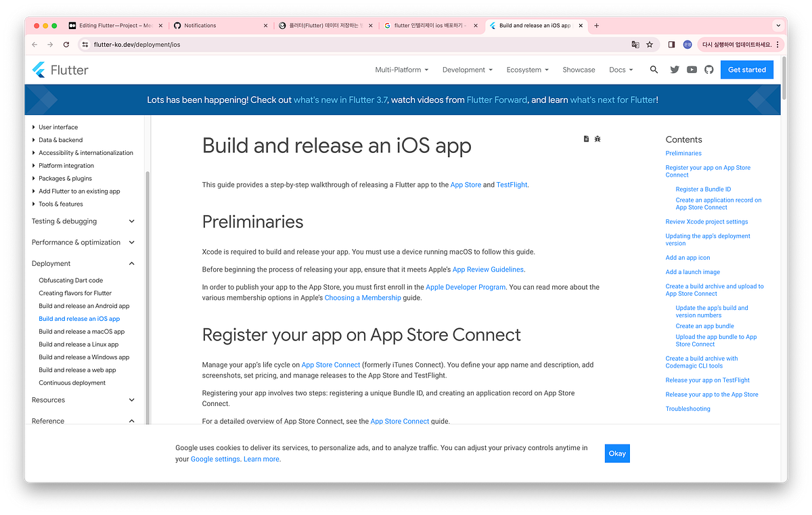This screenshot has width=812, height=515.
Task: Open Continuous deployment sidebar link
Action: click(x=72, y=383)
